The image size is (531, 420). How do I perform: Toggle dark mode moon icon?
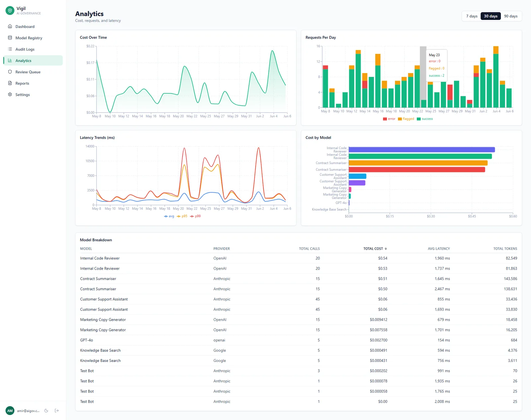click(x=46, y=411)
